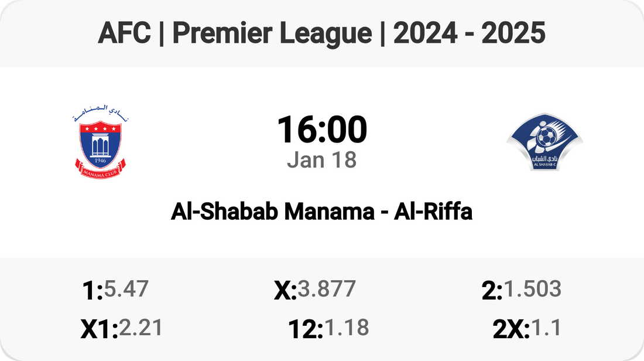The height and width of the screenshot is (361, 644).
Task: Click the 2024 - 2025 season text
Action: click(x=470, y=33)
